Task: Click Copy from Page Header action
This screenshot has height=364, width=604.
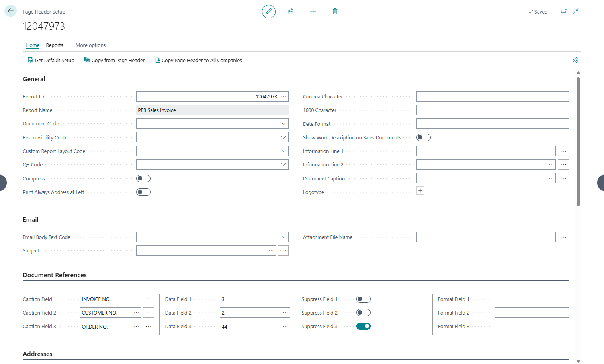Action: coord(114,60)
